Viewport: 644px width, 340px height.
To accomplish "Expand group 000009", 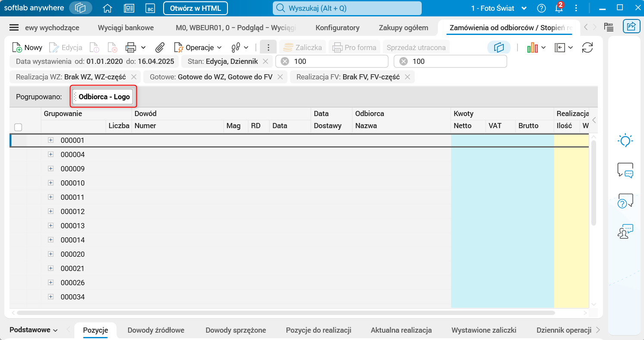I will pos(51,169).
